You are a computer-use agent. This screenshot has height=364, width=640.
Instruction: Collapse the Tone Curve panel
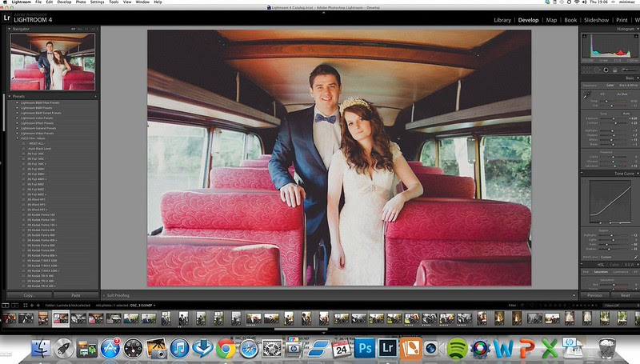[638, 174]
